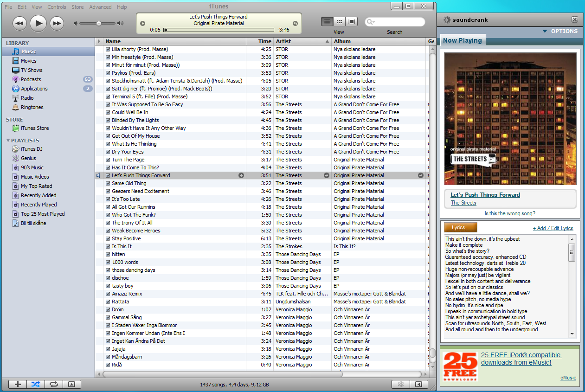This screenshot has height=392, width=585.
Task: Start Genius from the bottom bar
Action: [x=401, y=384]
